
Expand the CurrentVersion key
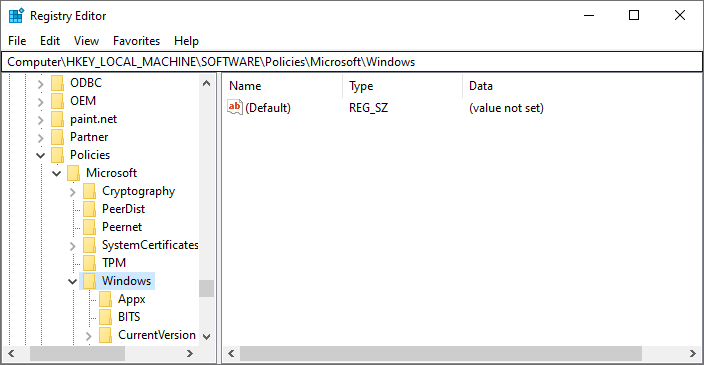tap(89, 336)
